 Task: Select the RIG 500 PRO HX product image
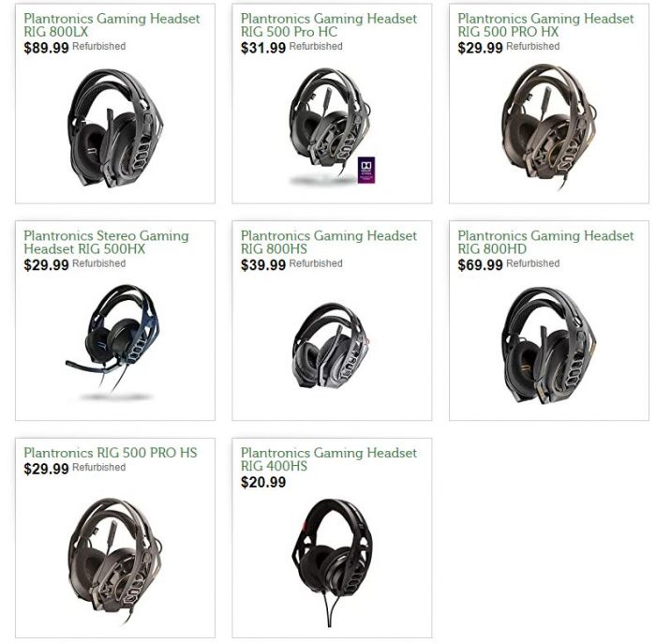coord(549,127)
